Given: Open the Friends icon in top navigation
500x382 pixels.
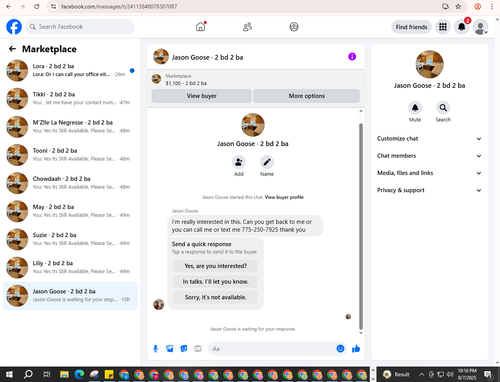Looking at the screenshot, I should tap(247, 27).
